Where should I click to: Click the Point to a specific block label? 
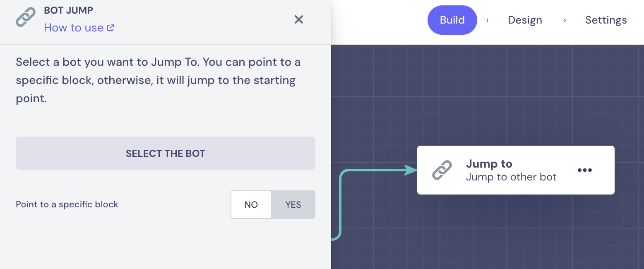[x=67, y=204]
